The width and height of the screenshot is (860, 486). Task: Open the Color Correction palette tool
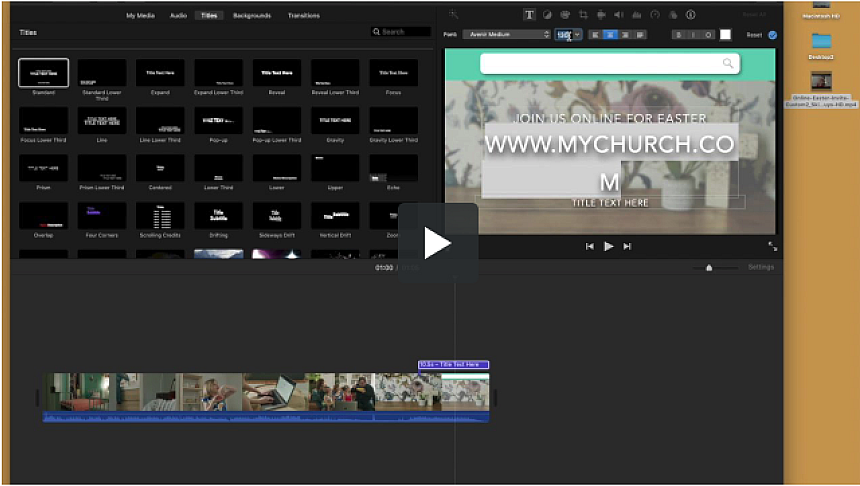[564, 15]
